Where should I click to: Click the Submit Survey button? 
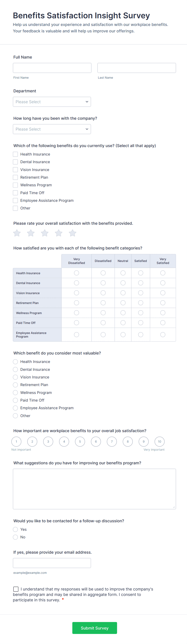(x=95, y=628)
